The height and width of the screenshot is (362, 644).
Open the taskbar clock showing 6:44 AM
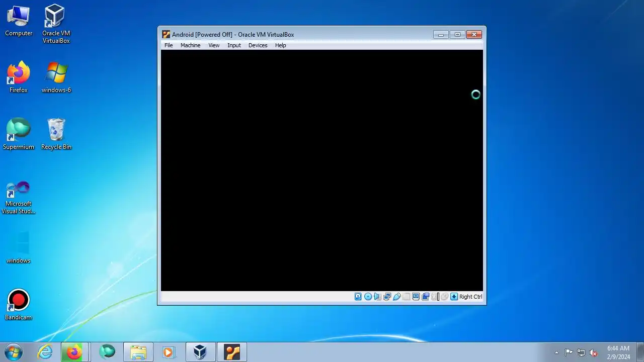pos(618,352)
